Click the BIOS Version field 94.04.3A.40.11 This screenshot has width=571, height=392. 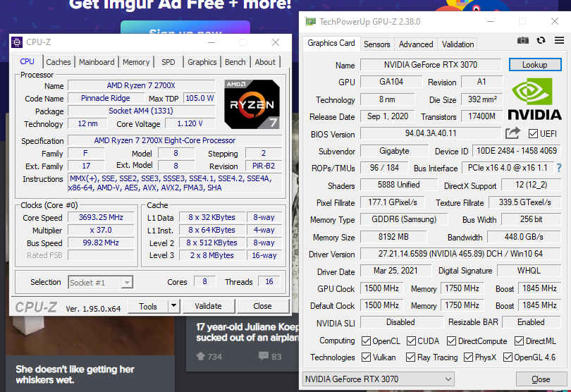431,133
